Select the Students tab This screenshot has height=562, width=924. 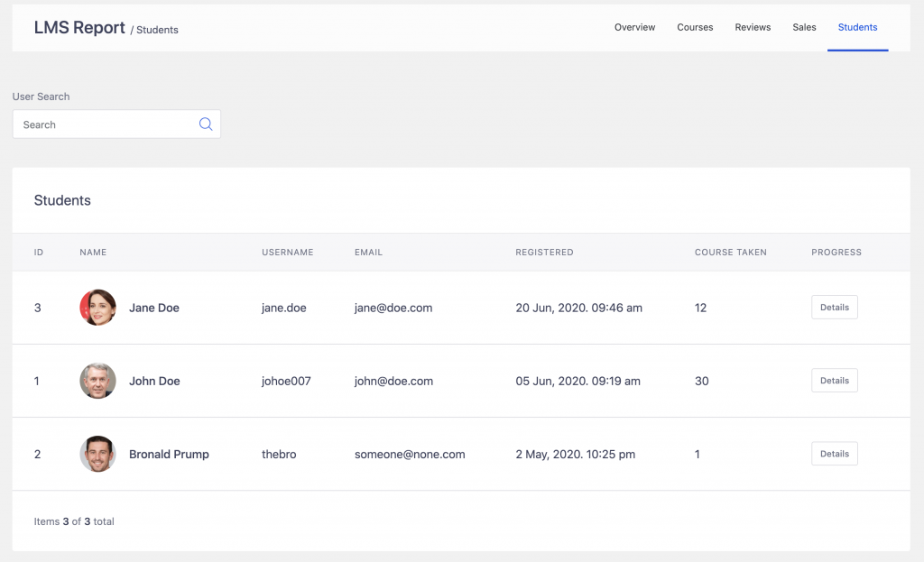tap(857, 27)
